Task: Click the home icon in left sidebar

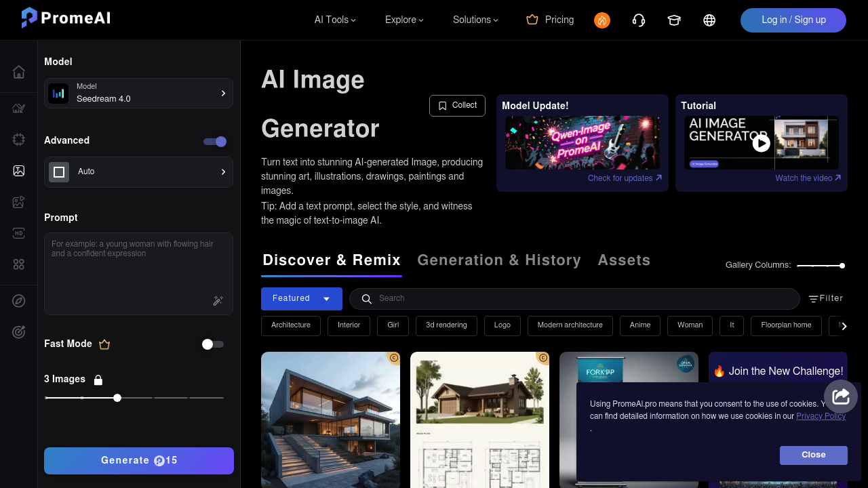Action: [x=18, y=72]
